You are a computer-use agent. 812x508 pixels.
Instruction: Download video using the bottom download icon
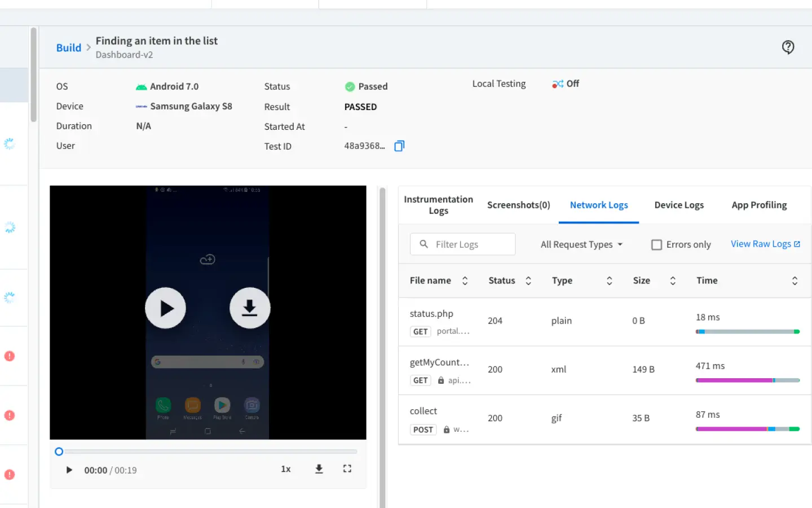pos(319,469)
